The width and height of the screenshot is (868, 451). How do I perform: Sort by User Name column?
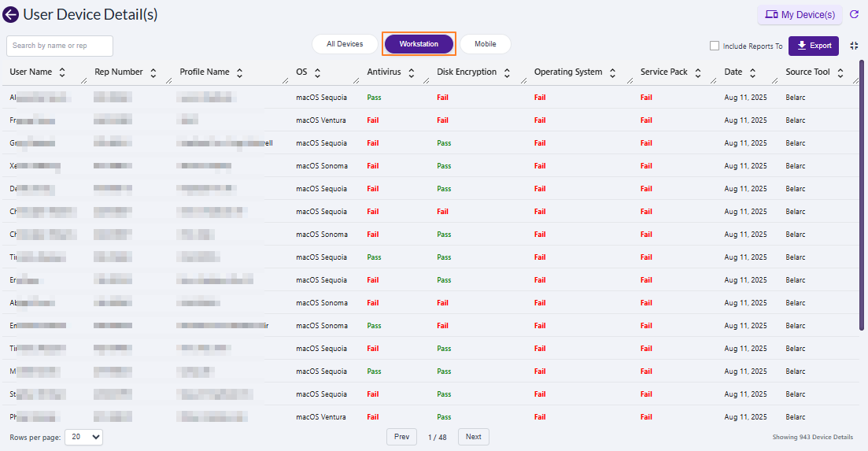pyautogui.click(x=62, y=72)
